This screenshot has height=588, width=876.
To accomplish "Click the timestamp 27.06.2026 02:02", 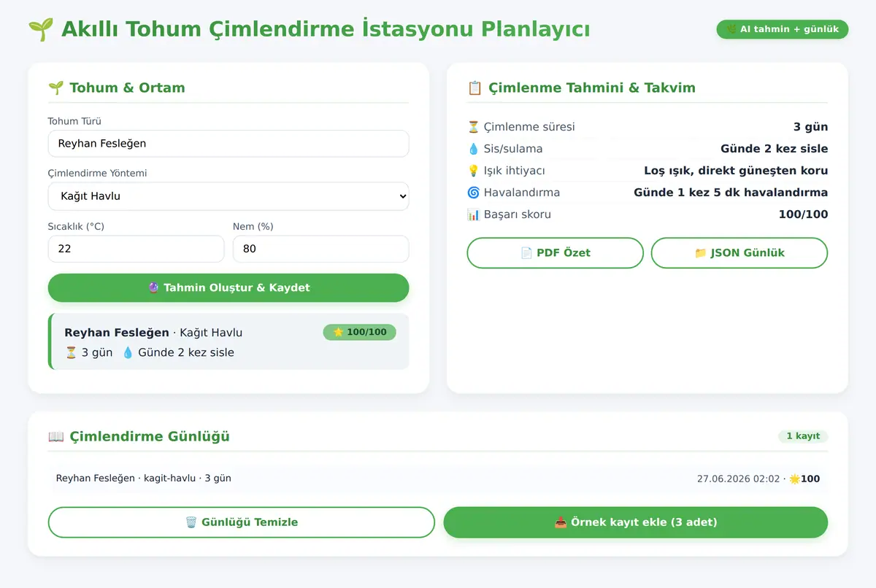I will [739, 479].
